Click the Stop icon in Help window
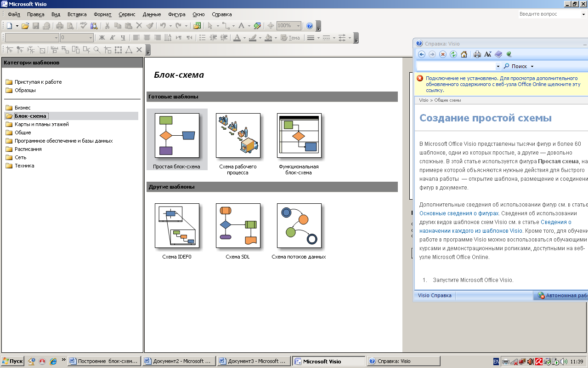 443,54
